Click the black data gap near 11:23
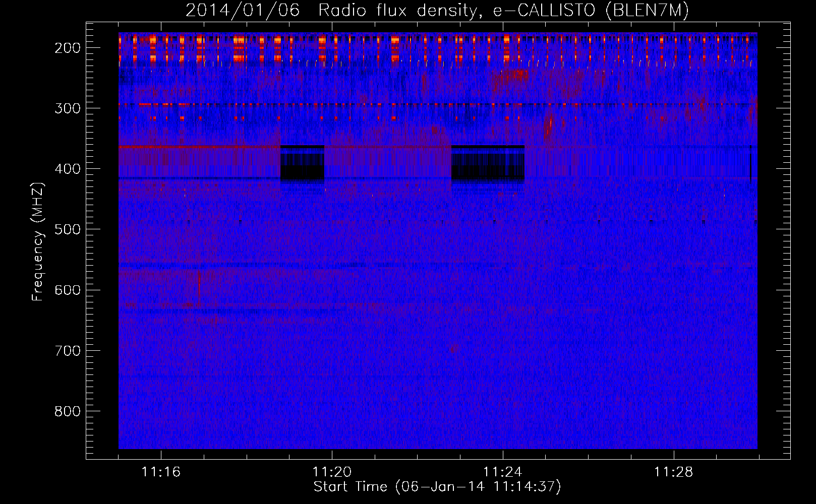 (488, 163)
